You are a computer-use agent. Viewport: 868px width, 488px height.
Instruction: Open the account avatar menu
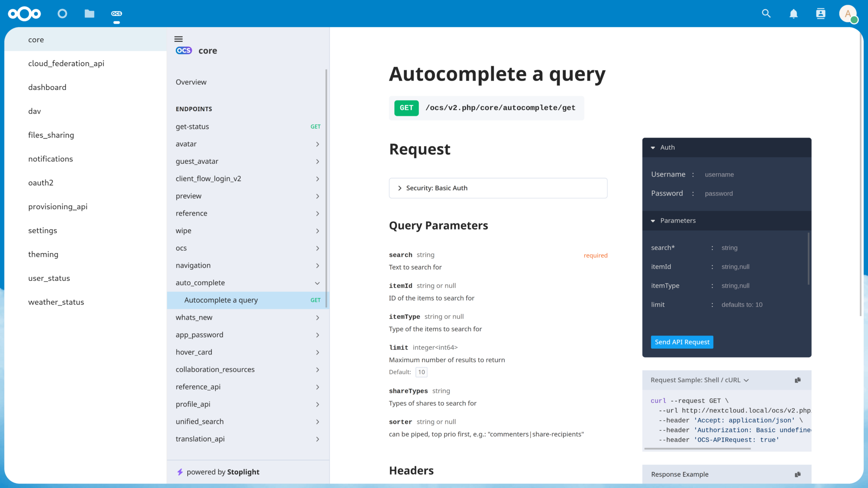click(x=848, y=14)
